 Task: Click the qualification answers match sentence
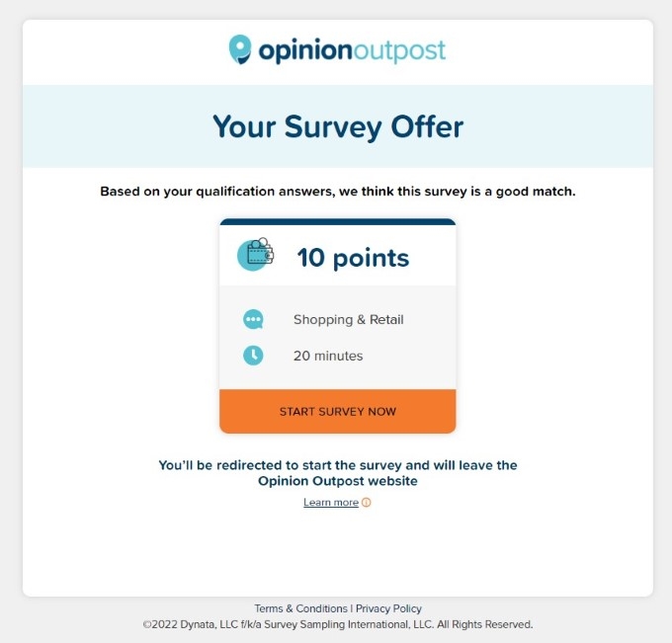338,191
